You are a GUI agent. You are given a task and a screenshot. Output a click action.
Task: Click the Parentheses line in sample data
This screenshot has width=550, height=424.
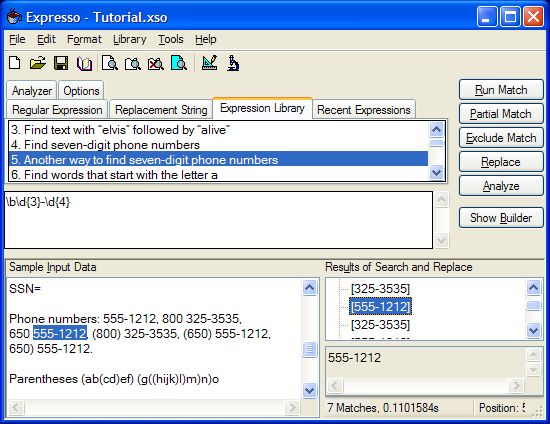(114, 379)
